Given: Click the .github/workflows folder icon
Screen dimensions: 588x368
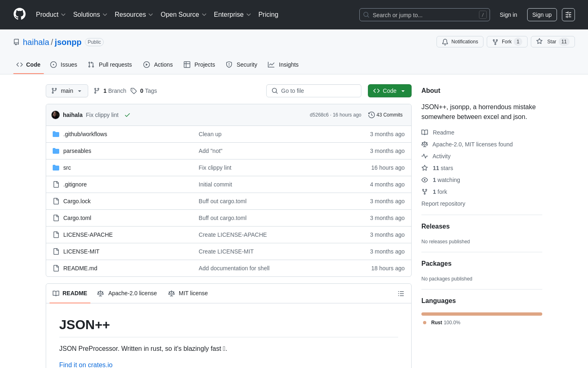Looking at the screenshot, I should click(x=56, y=134).
